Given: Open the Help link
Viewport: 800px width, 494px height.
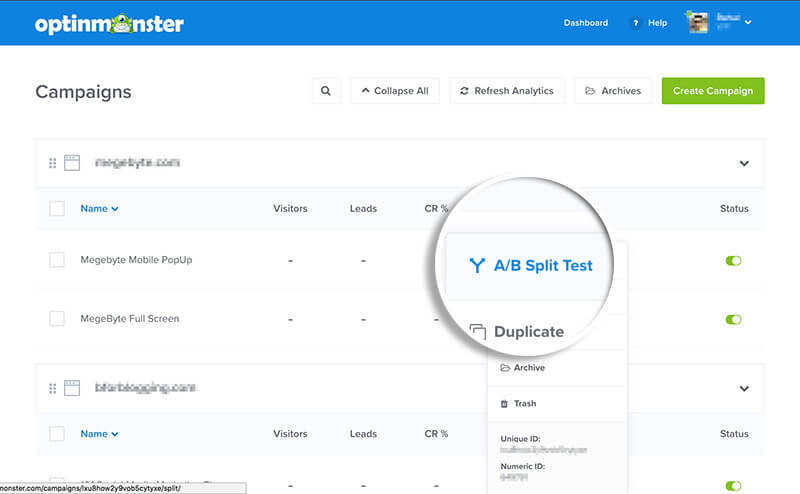Looking at the screenshot, I should (x=658, y=23).
